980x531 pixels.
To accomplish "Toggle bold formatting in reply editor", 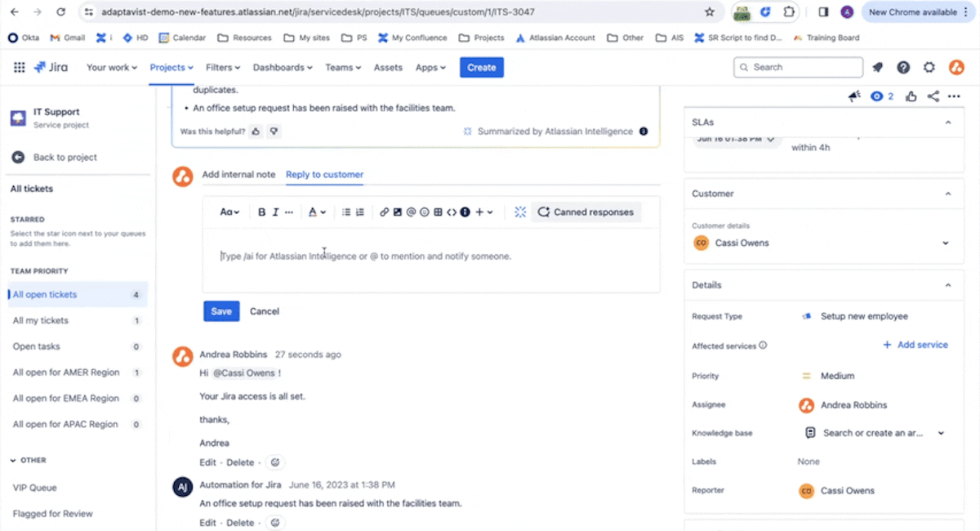I will pyautogui.click(x=262, y=212).
